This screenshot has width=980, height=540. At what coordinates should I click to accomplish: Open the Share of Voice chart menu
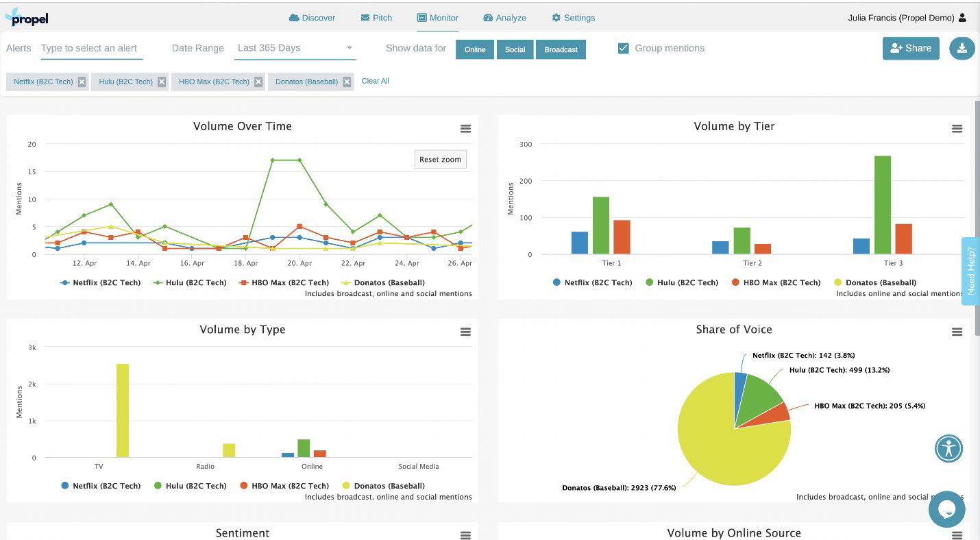[957, 332]
